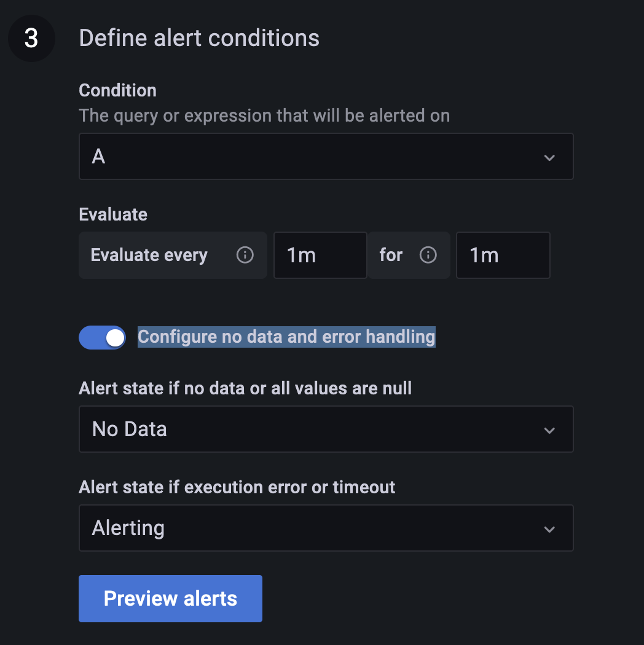Screen dimensions: 644x645
Task: Click the info icon next to Evaluate every
Action: click(x=245, y=254)
